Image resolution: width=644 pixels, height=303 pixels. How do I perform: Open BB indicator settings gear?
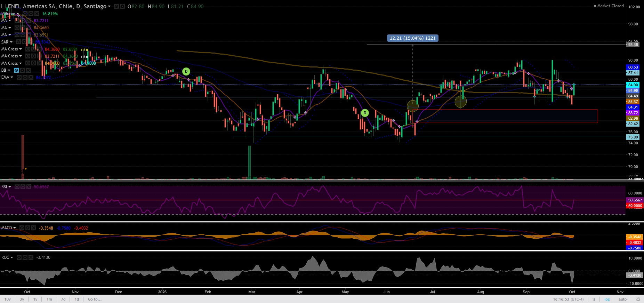pos(22,70)
